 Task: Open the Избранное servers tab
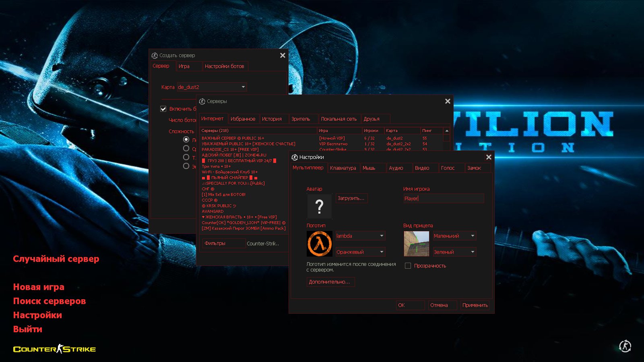point(243,119)
